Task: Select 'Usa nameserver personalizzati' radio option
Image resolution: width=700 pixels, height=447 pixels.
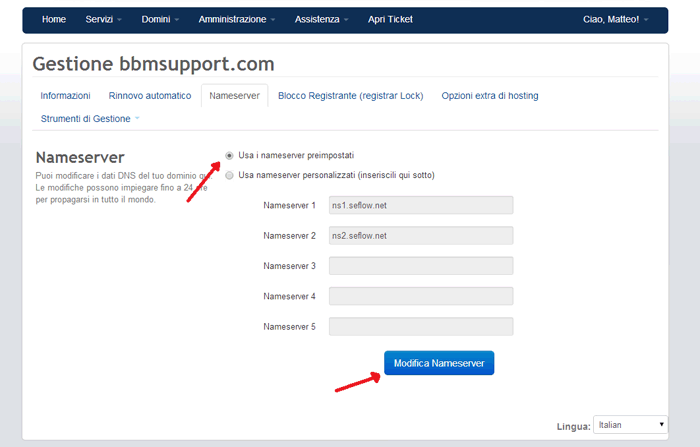Action: click(230, 175)
